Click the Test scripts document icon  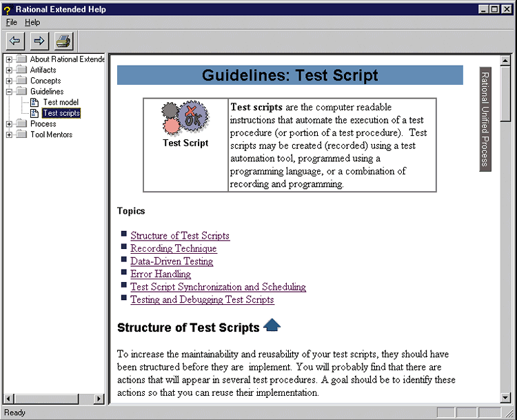click(34, 113)
